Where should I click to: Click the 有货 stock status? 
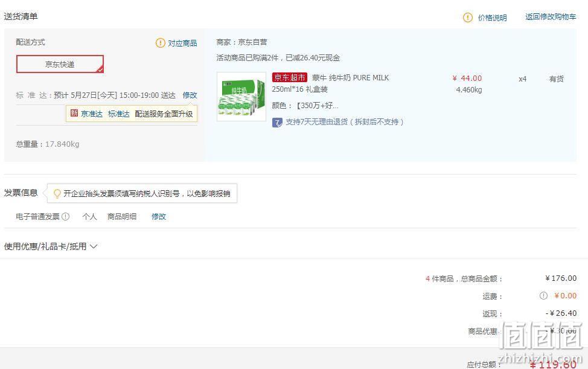click(x=557, y=79)
